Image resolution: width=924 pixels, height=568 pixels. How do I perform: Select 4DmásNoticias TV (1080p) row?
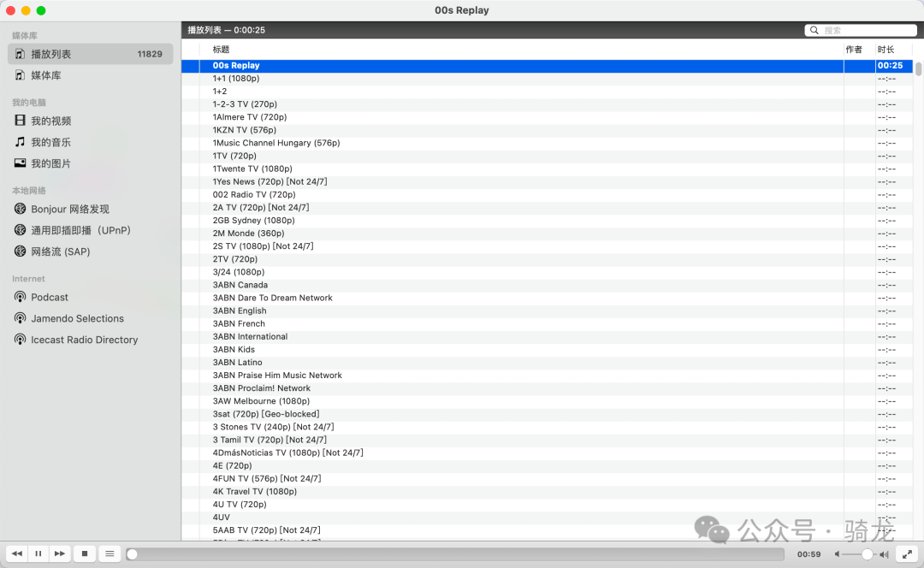548,453
